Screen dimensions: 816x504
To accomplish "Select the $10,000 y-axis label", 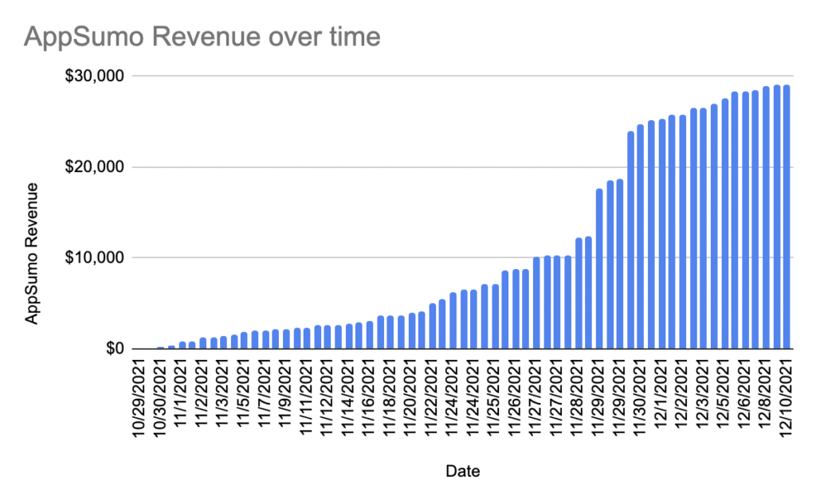I will [94, 257].
